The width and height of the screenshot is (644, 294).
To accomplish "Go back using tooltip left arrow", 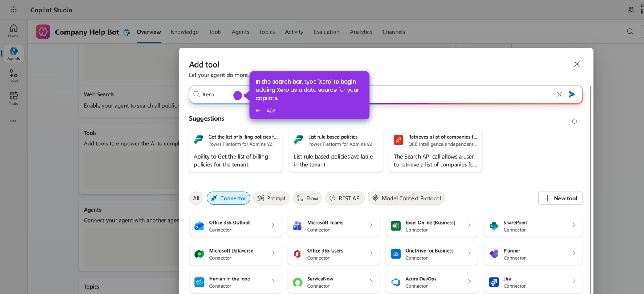I will [258, 110].
